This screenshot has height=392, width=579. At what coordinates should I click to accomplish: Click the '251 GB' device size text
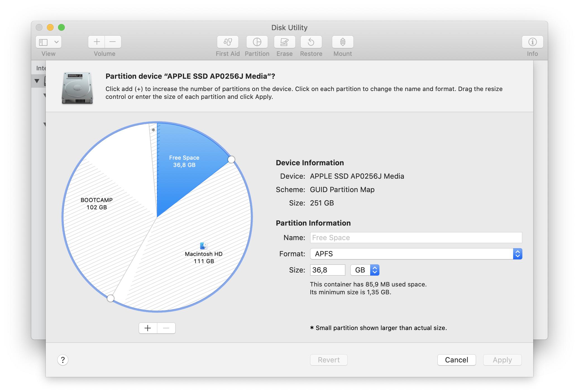pyautogui.click(x=322, y=203)
